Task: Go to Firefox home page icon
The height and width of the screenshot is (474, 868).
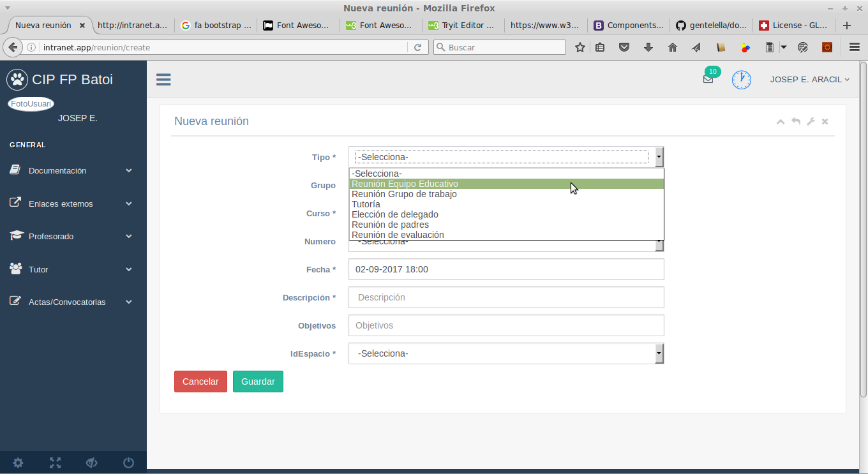Action: point(672,47)
